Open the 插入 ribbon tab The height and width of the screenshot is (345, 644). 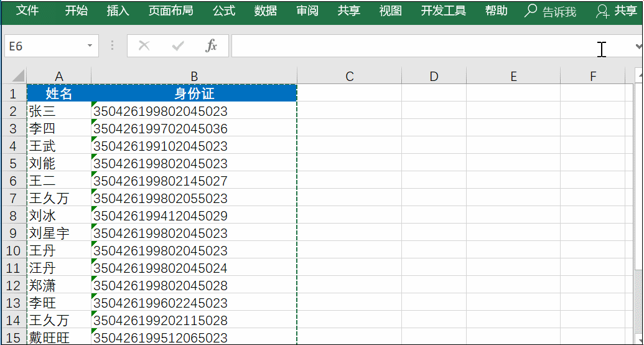pos(118,11)
